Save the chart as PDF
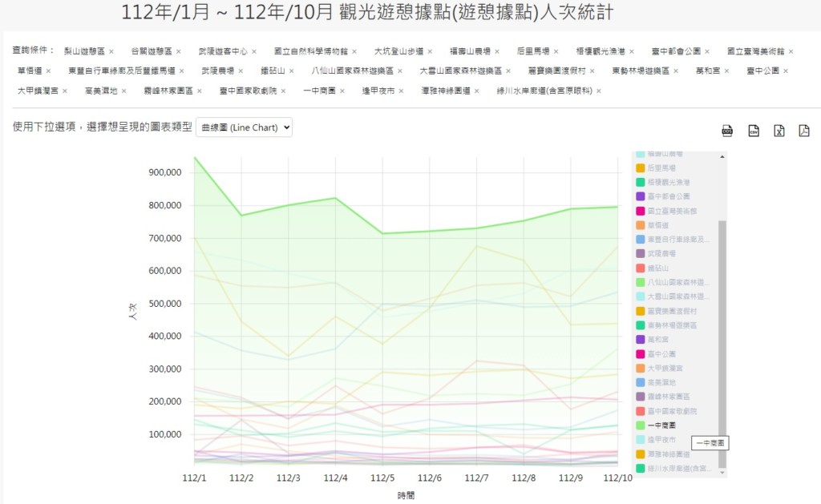Image resolution: width=821 pixels, height=504 pixels. [804, 131]
